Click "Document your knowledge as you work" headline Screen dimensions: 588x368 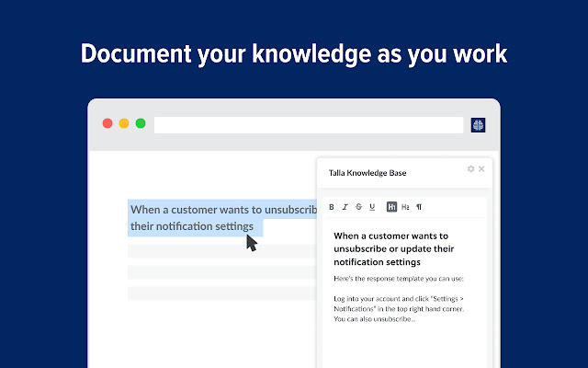294,53
